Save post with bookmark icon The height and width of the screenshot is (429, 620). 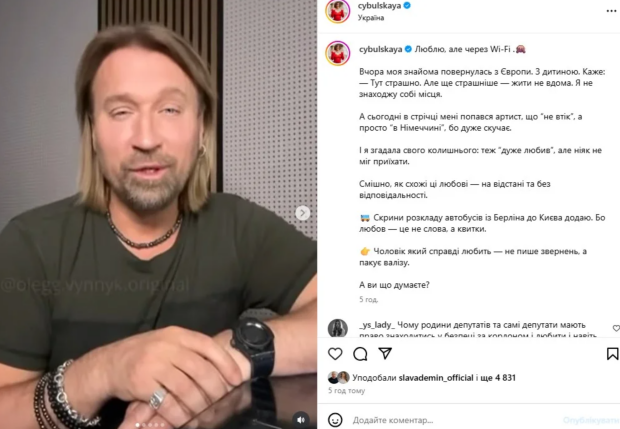coord(612,354)
